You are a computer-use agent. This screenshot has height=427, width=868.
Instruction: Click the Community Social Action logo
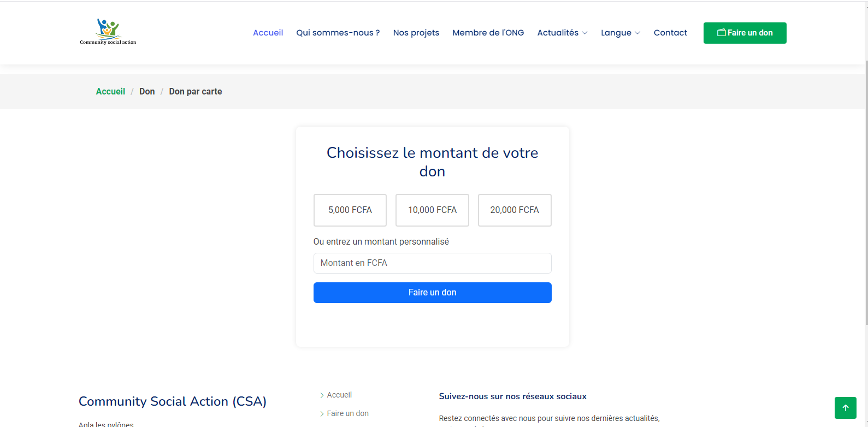coord(108,32)
